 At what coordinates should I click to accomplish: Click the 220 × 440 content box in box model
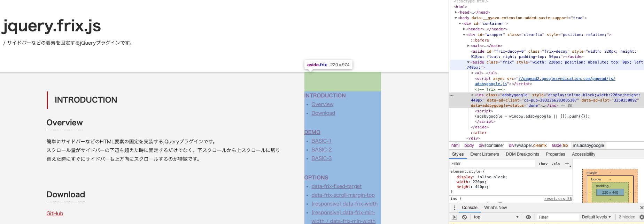pyautogui.click(x=610, y=192)
